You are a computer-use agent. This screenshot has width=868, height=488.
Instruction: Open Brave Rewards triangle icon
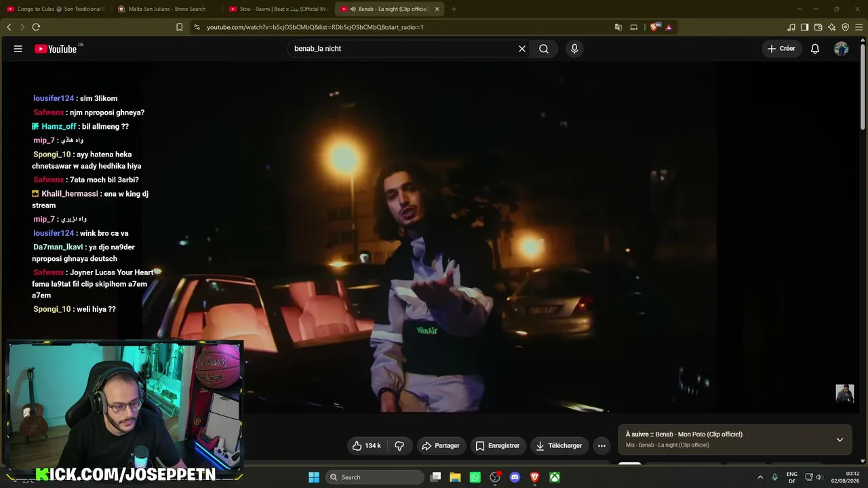[669, 27]
